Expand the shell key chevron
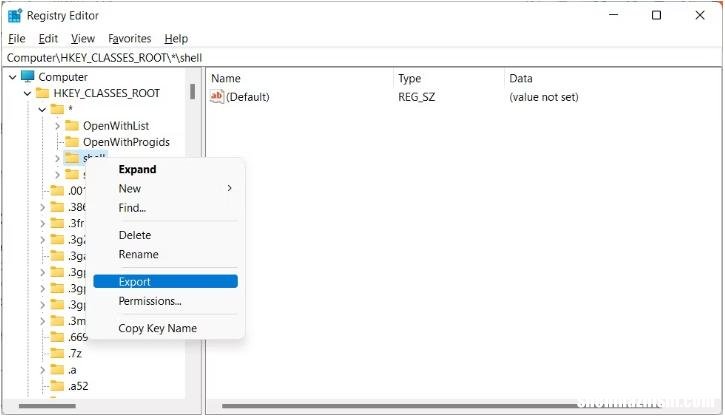 pos(57,159)
